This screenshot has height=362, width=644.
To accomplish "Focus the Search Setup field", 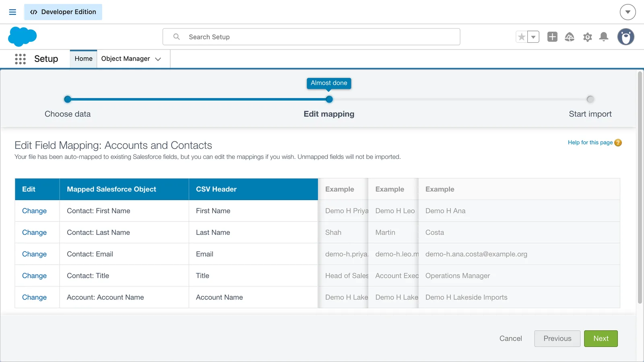I will point(311,37).
